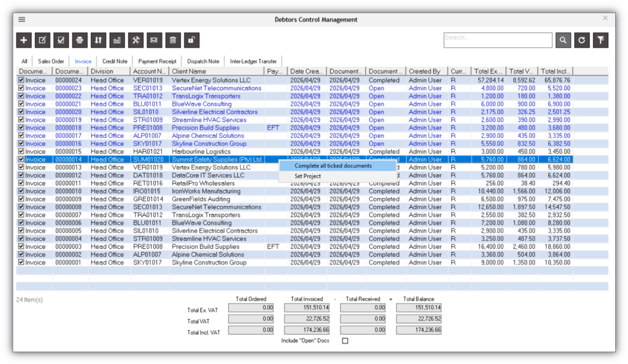The height and width of the screenshot is (364, 628).
Task: Focus the Search input field
Action: (x=498, y=40)
